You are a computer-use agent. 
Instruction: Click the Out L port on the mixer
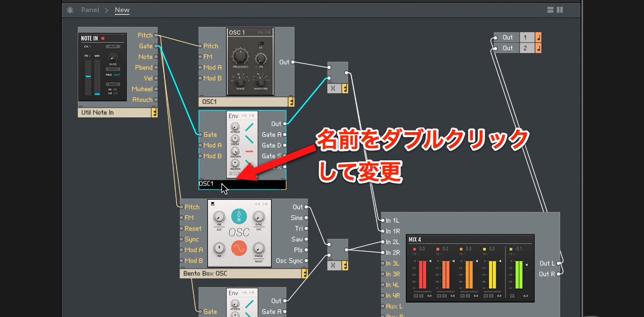click(x=558, y=263)
